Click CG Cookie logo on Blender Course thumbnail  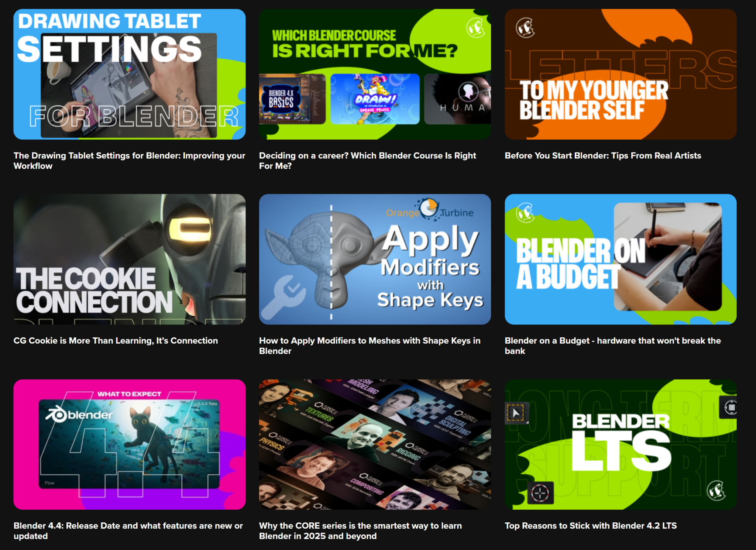click(475, 28)
